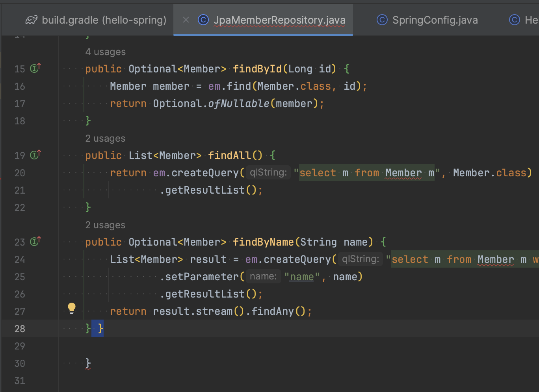The image size is (539, 392).
Task: Click the 'member' variable declaration on line 16
Action: (171, 86)
